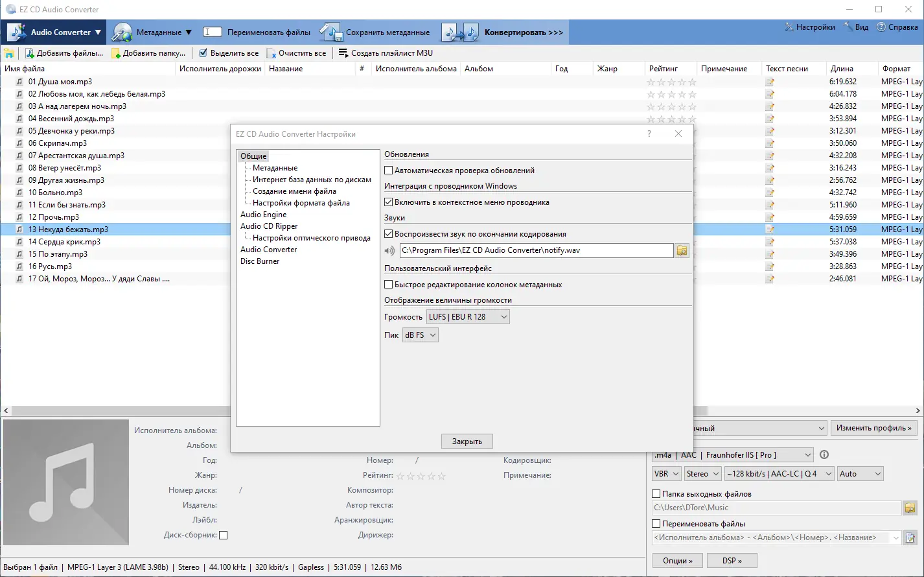Enable quick metadata column editing checkbox
Screen dimensions: 924x577
click(x=389, y=285)
